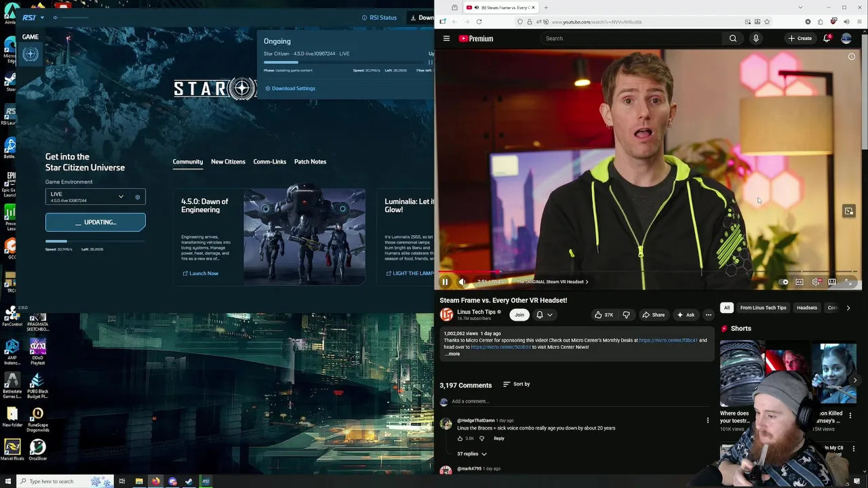
Task: Toggle YouTube autoplay switch
Action: (784, 282)
